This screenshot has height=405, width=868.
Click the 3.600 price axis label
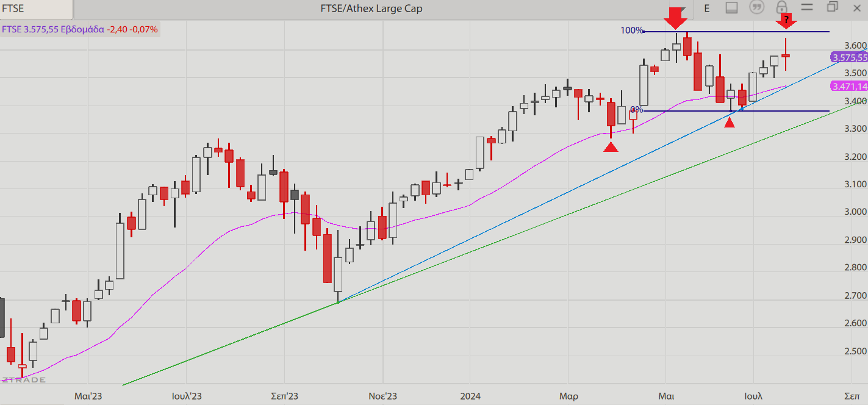pyautogui.click(x=856, y=45)
